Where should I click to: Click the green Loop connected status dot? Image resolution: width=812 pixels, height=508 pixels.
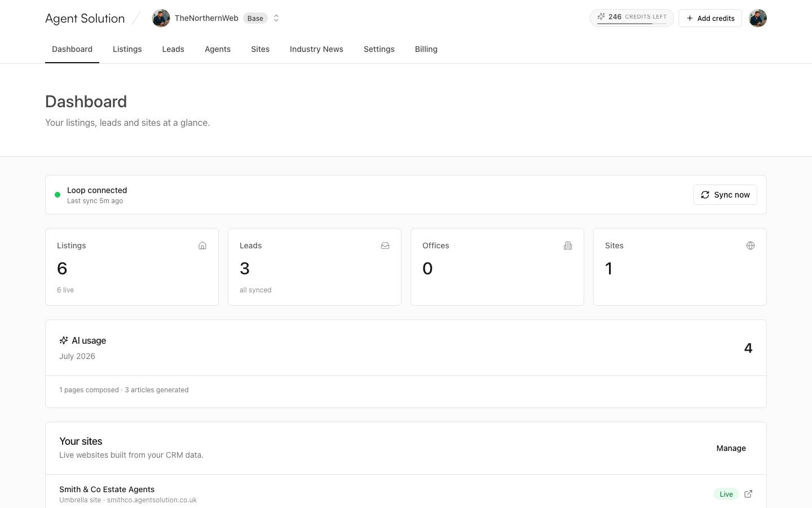(x=58, y=195)
